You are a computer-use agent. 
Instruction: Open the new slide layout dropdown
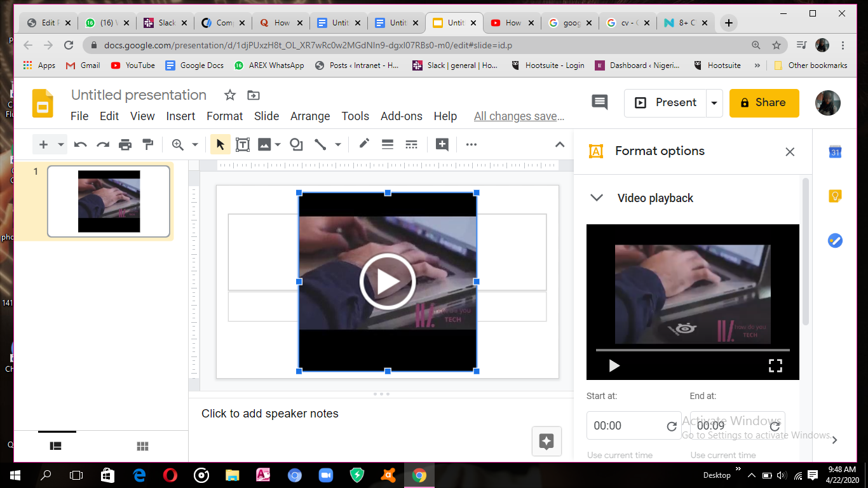point(61,145)
